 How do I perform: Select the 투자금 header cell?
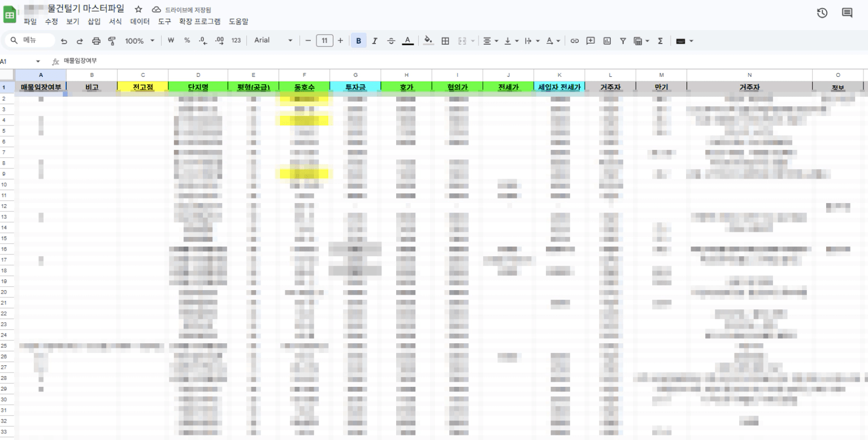pos(355,87)
